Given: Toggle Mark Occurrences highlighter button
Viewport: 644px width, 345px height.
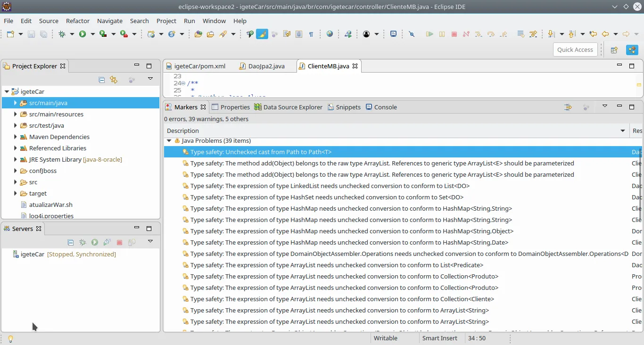Looking at the screenshot, I should (x=262, y=34).
